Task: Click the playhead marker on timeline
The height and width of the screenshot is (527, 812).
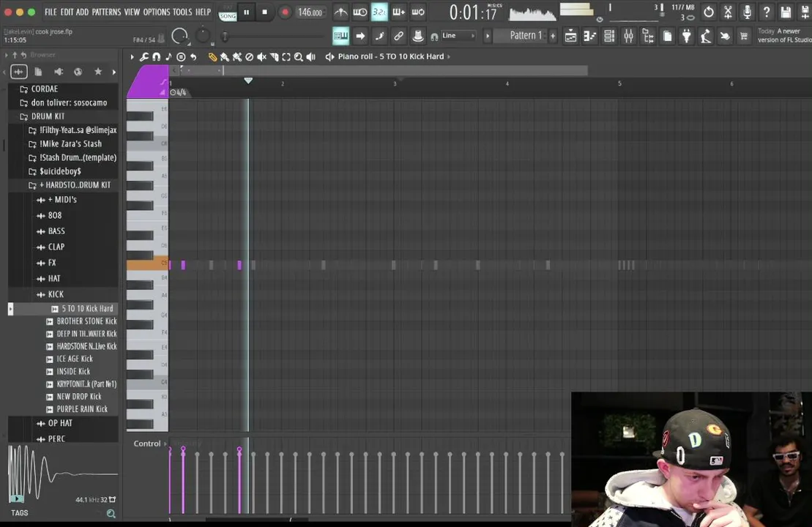Action: [248, 81]
